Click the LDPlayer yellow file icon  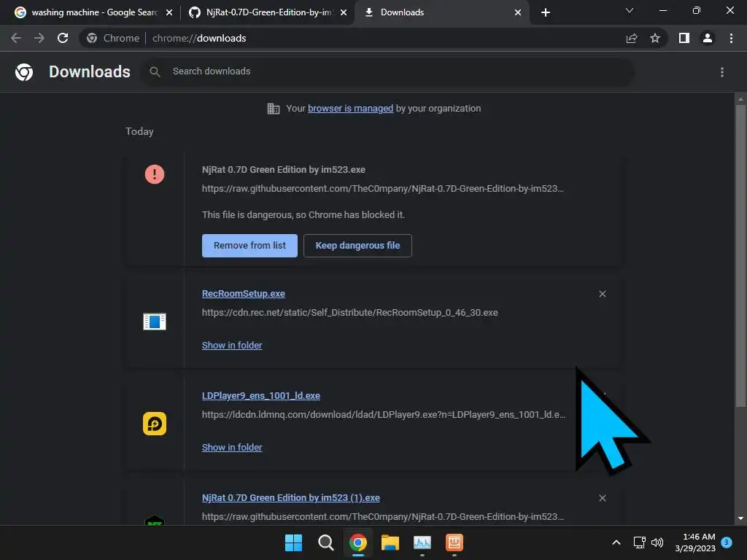tap(155, 424)
